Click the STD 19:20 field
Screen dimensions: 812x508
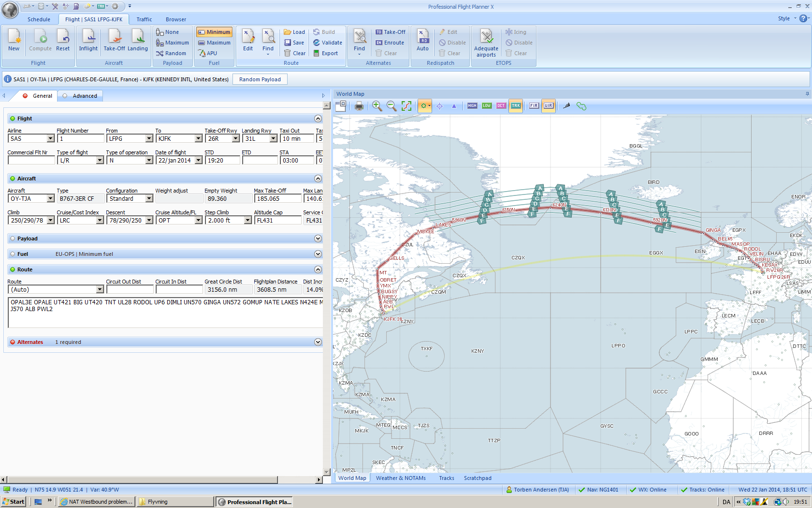coord(222,160)
